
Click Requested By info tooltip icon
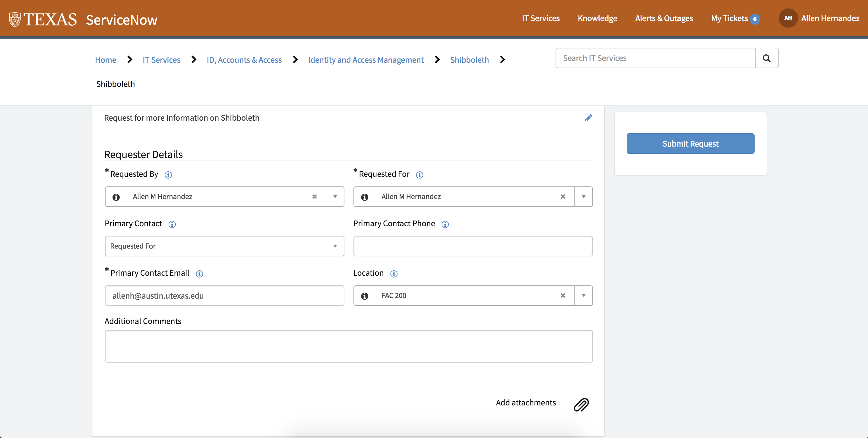pyautogui.click(x=168, y=175)
